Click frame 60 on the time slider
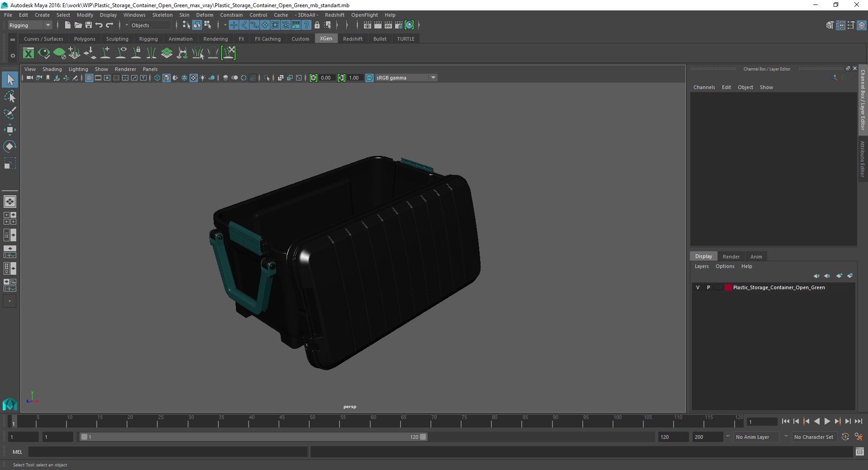 click(x=373, y=422)
